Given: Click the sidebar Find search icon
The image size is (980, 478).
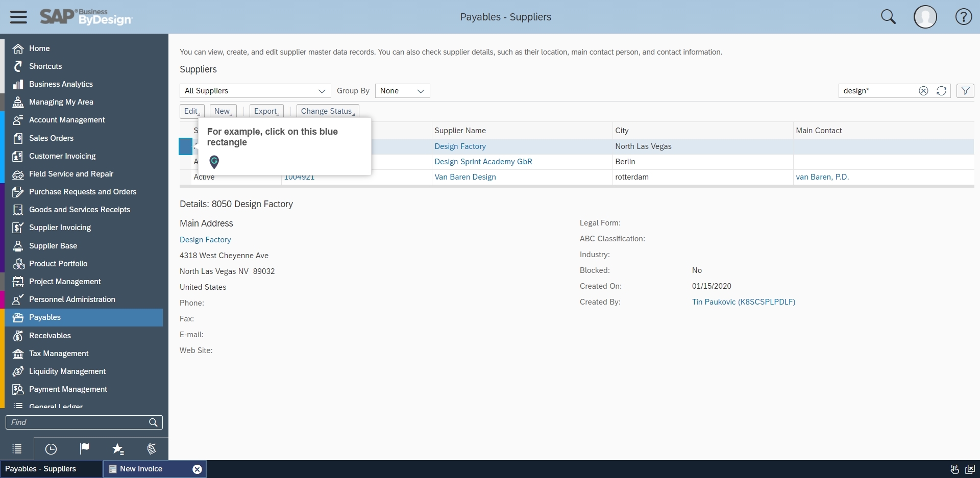Looking at the screenshot, I should tap(153, 422).
